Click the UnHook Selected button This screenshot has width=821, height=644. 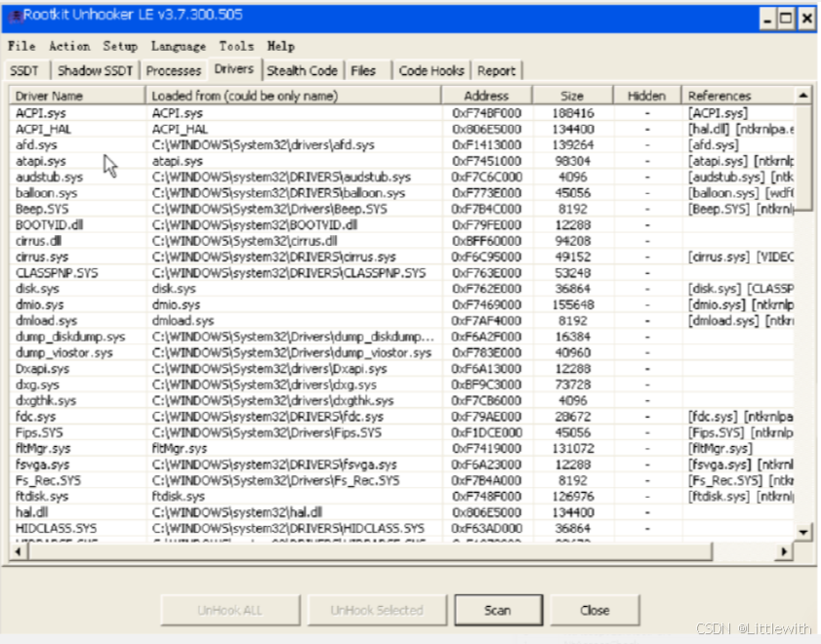tap(377, 610)
